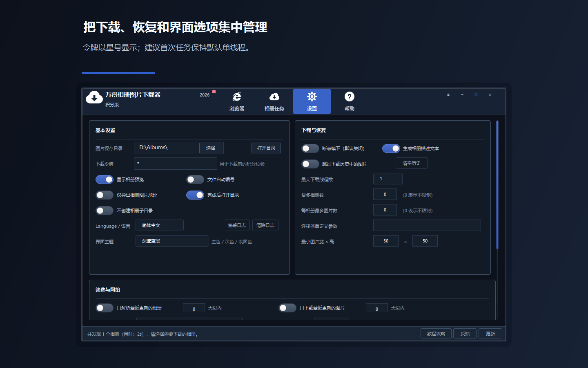
Task: Click the 教程攻略 button
Action: coord(436,334)
